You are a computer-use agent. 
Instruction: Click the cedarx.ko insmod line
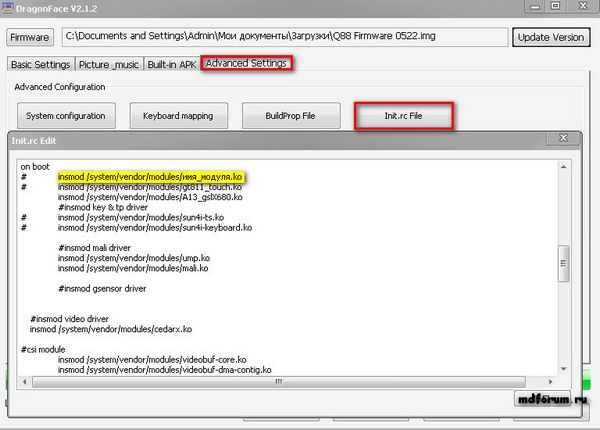click(x=111, y=329)
